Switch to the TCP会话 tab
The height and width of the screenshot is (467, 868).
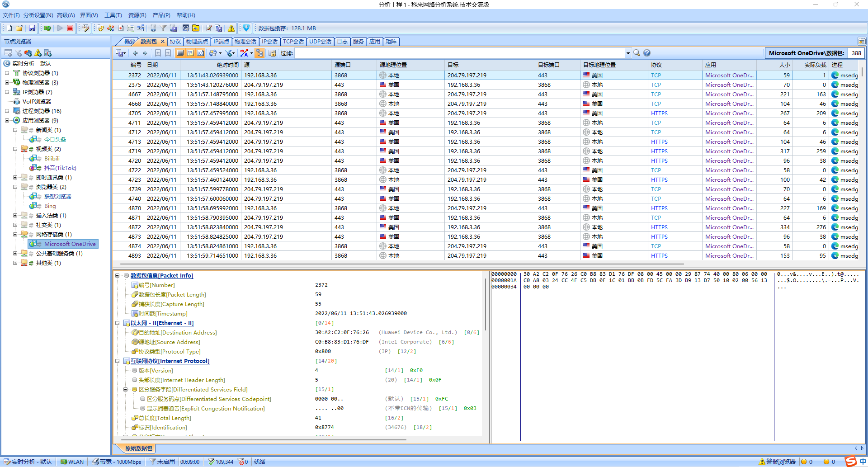pyautogui.click(x=293, y=41)
